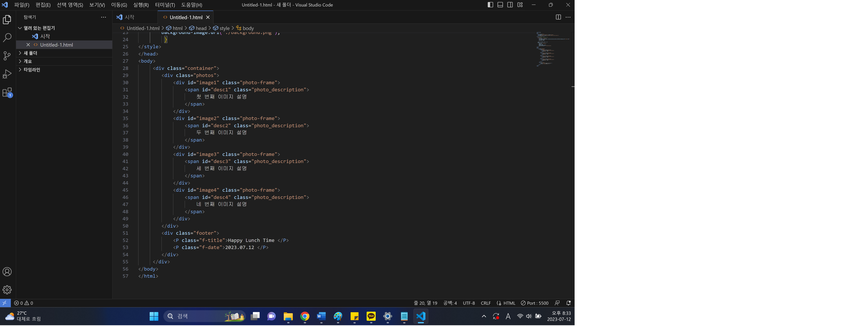Click the taskbar clock showing 오후 8:33
The height and width of the screenshot is (326, 868).
(x=559, y=316)
